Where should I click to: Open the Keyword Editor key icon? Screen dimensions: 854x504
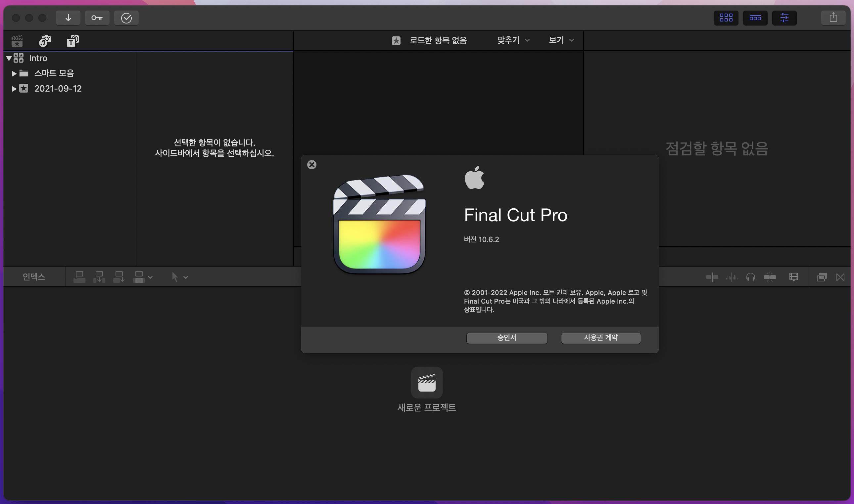coord(97,18)
